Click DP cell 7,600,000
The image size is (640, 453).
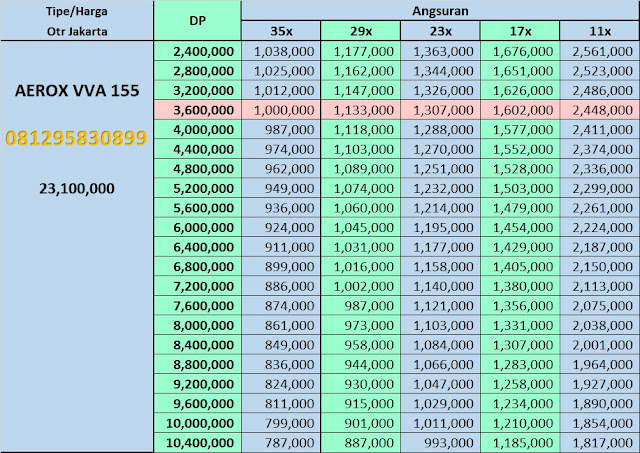[198, 306]
